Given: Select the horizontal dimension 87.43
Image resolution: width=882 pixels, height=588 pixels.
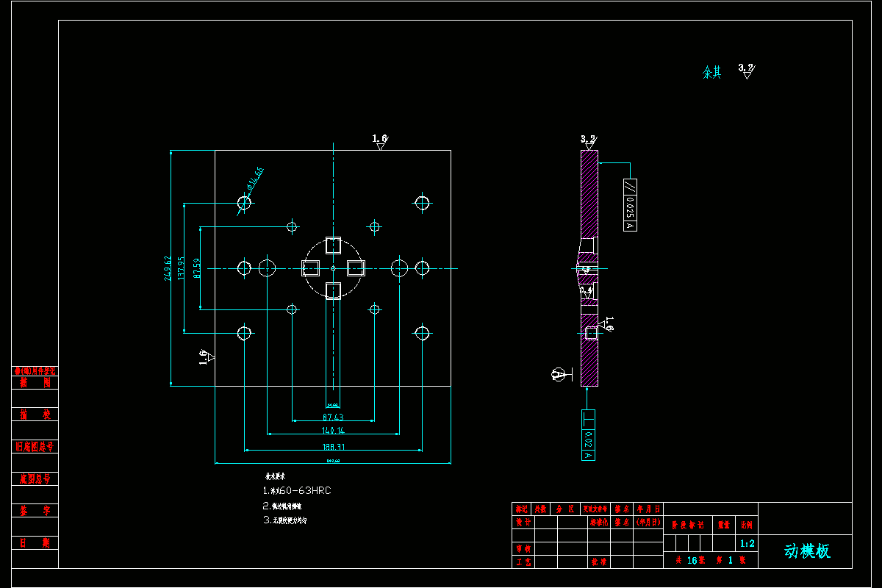Looking at the screenshot, I should 333,417.
